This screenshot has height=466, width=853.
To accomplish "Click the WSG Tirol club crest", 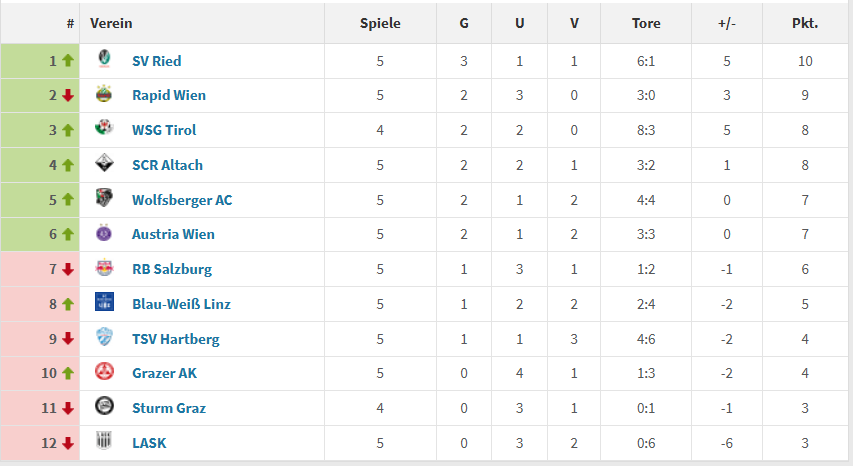I will click(104, 128).
